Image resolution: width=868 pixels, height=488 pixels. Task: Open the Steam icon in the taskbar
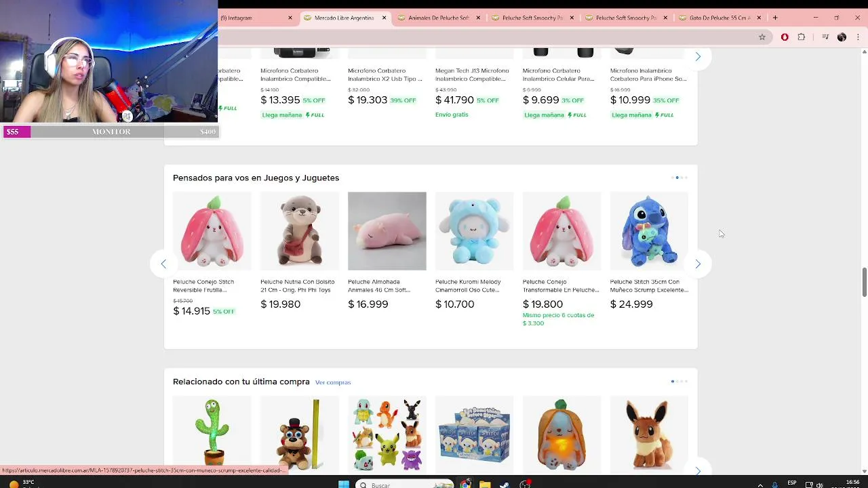click(x=504, y=484)
